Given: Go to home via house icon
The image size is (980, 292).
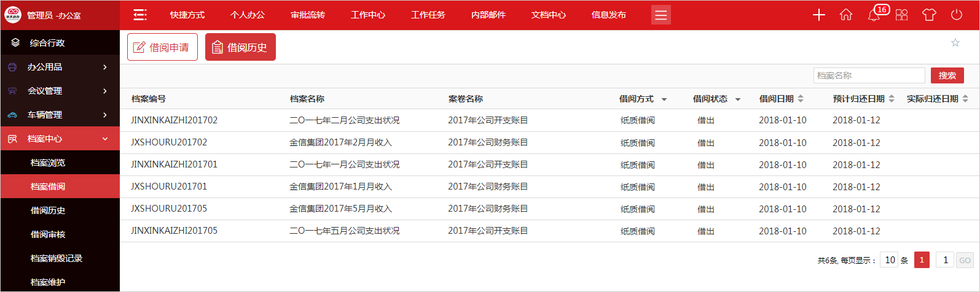Looking at the screenshot, I should [846, 15].
